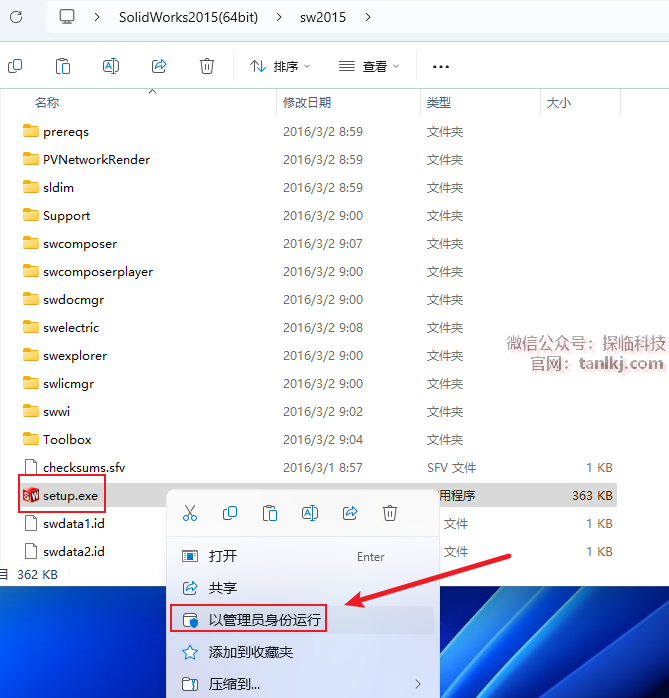Image resolution: width=669 pixels, height=698 pixels.
Task: Choose 共享 from context menu
Action: click(x=303, y=588)
